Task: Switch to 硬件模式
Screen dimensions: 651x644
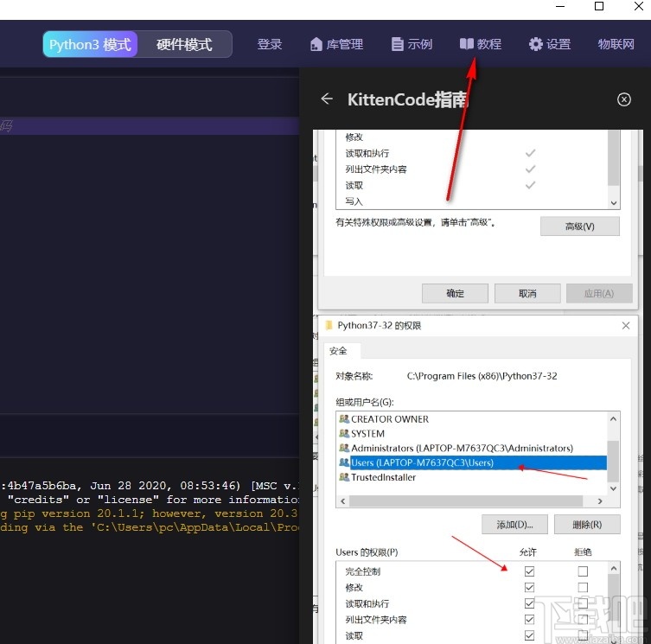Action: coord(184,44)
